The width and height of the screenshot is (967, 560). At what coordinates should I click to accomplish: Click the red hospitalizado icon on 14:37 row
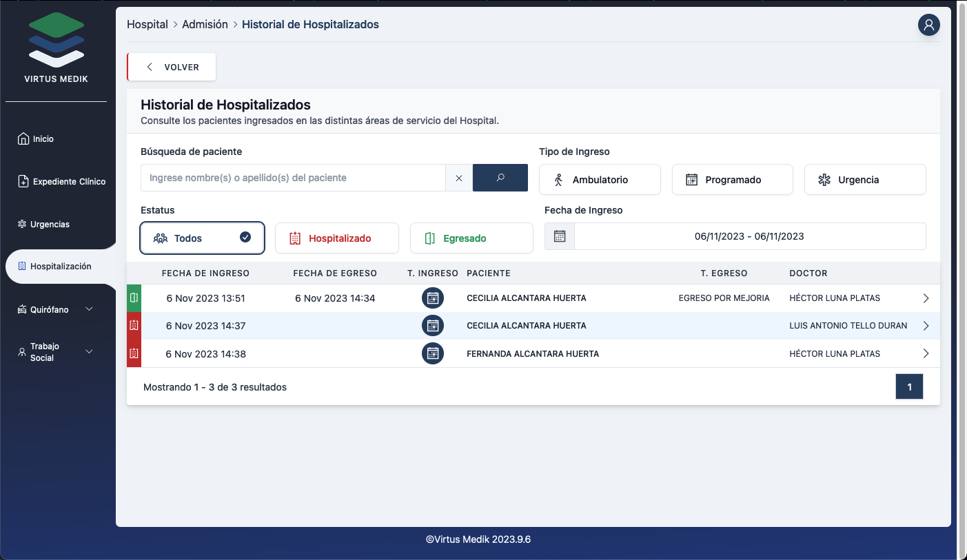tap(134, 326)
